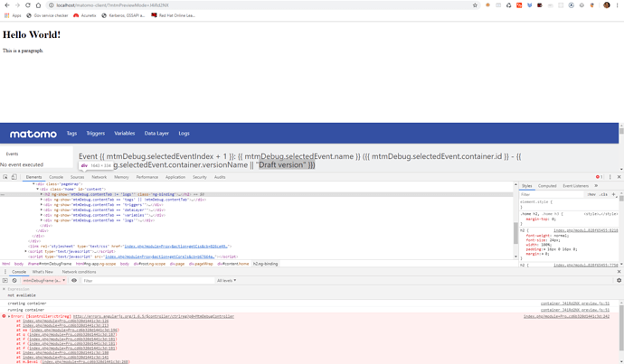Switch to Styles pane tab
The width and height of the screenshot is (624, 364).
(x=527, y=185)
